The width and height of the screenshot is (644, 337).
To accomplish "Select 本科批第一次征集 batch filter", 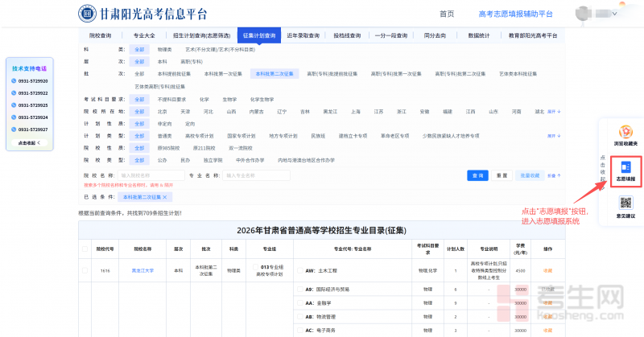I will pos(223,74).
